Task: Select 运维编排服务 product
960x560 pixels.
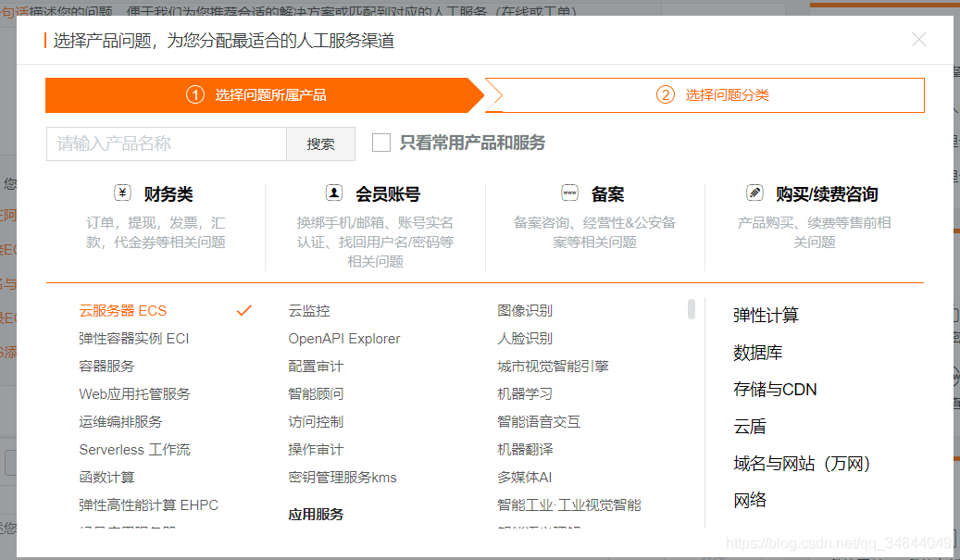Action: tap(120, 422)
